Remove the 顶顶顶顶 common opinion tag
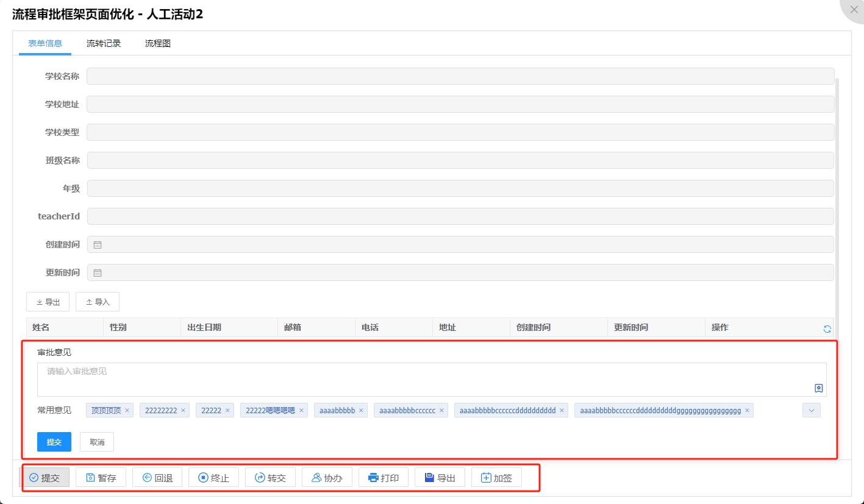 (x=127, y=411)
